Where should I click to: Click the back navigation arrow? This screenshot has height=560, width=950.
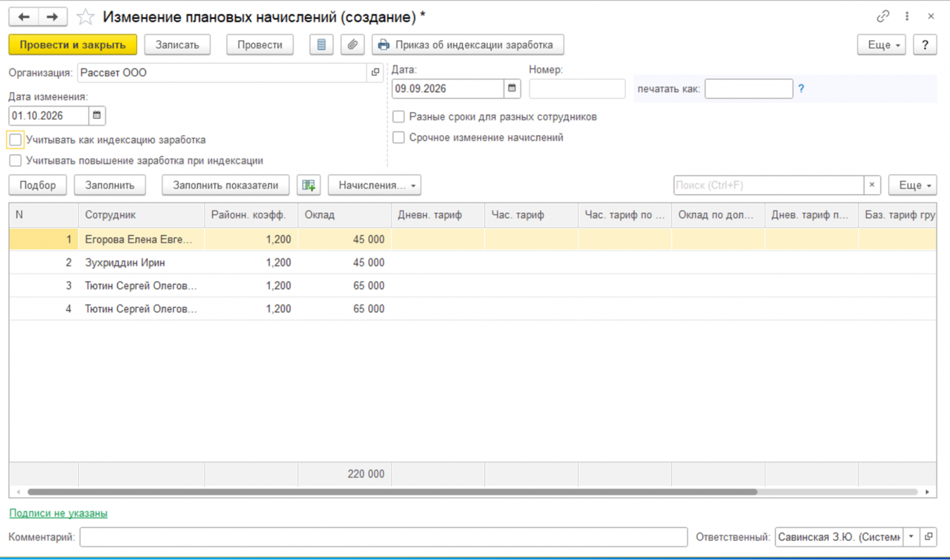point(24,17)
